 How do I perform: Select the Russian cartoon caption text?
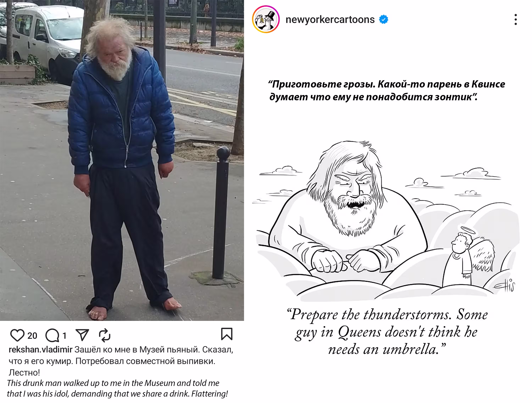coord(386,91)
